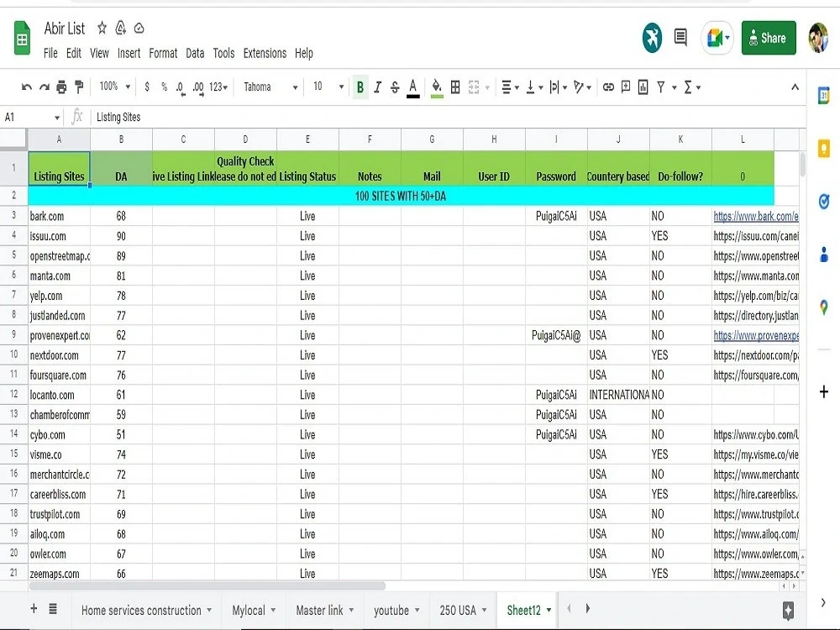840x630 pixels.
Task: Open Keep in side panel
Action: [823, 149]
